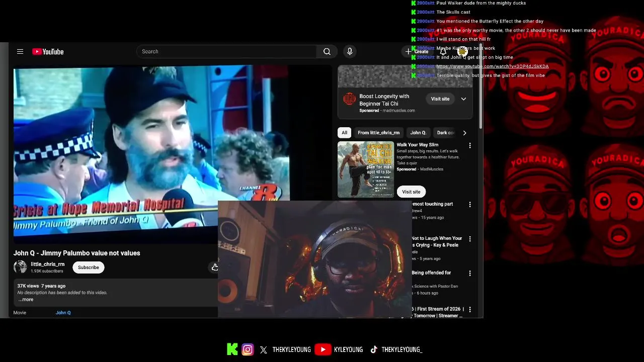Viewport: 644px width, 362px height.
Task: Open the little_chris_rm channel avatar
Action: [x=20, y=267]
